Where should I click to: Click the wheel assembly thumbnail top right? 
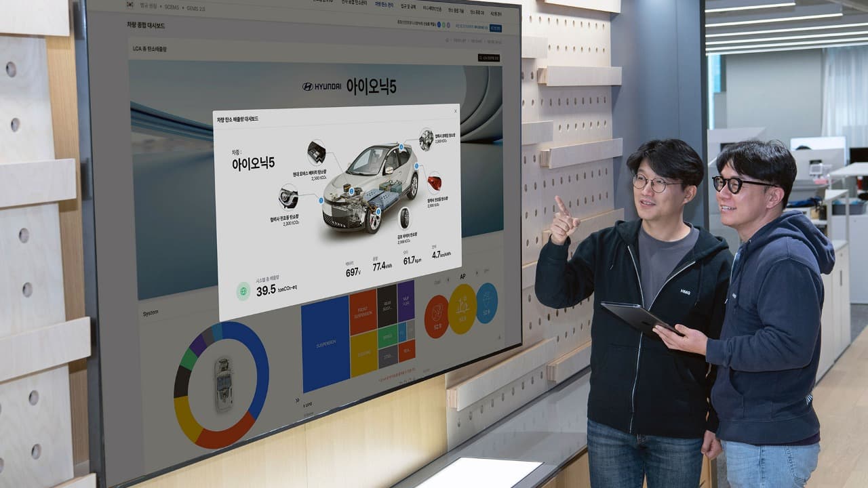[x=426, y=140]
